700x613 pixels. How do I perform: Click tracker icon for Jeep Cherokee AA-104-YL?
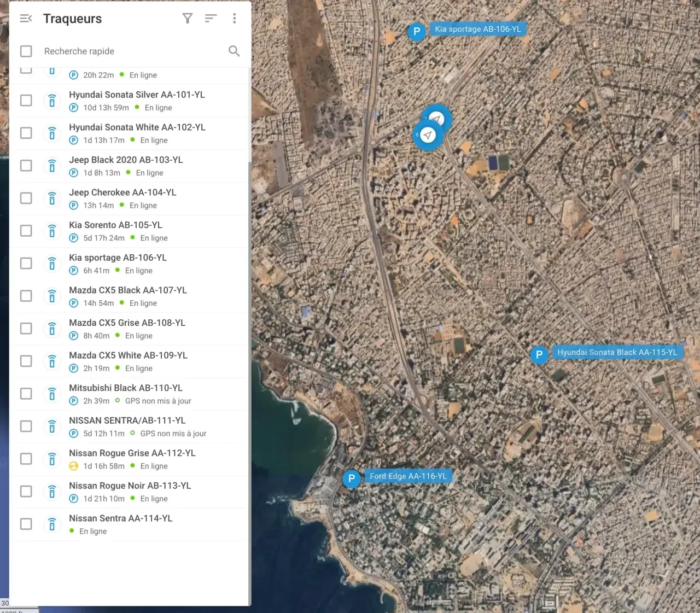click(x=52, y=199)
